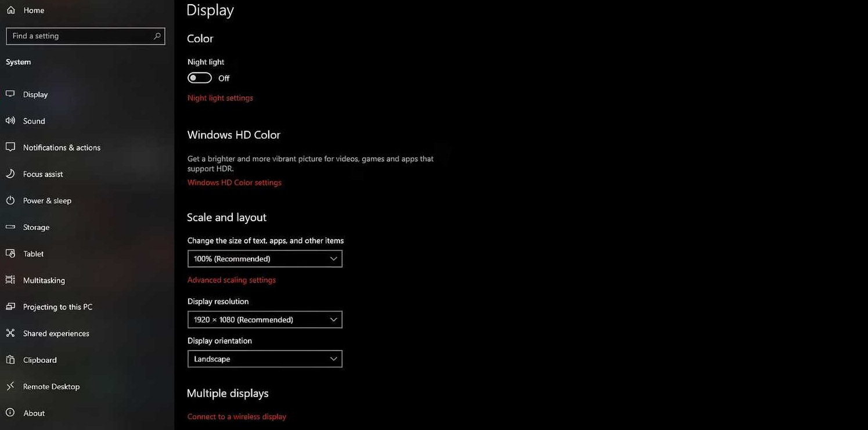Click the Multiple displays heading

[228, 393]
